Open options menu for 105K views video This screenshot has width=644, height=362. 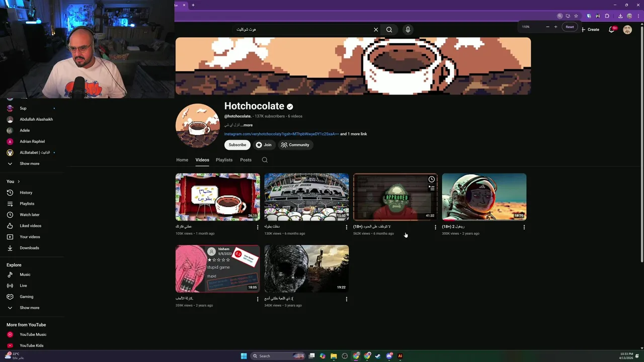coord(258,227)
